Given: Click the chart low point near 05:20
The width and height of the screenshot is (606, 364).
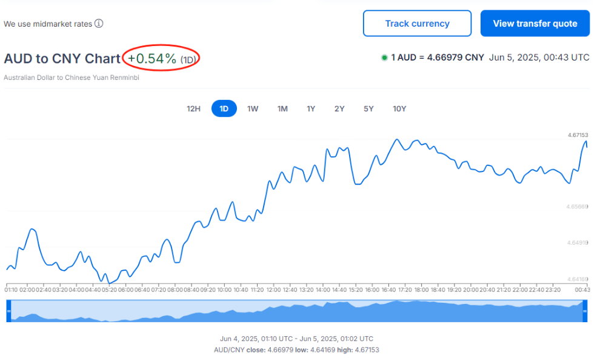Looking at the screenshot, I should (109, 283).
